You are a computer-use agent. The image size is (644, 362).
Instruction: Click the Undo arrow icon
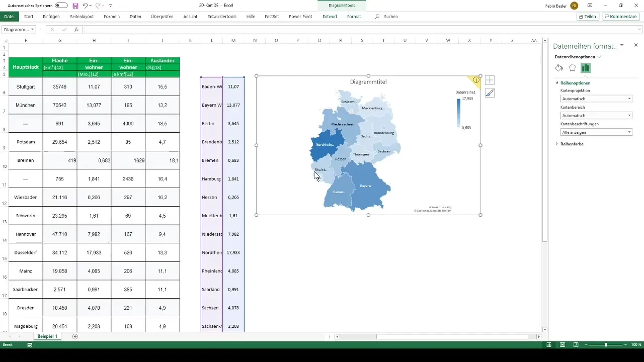click(86, 6)
